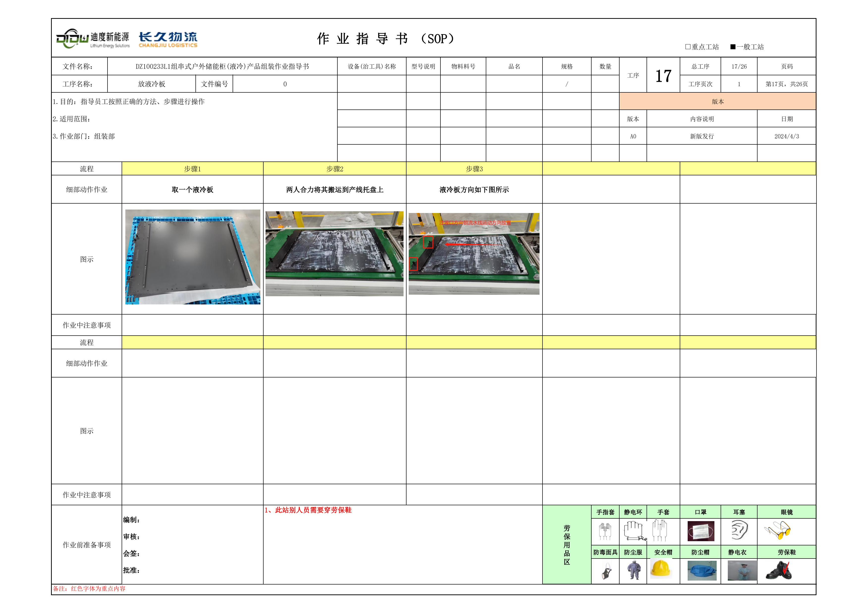Click the 迪度新能源 company logo

pos(93,39)
